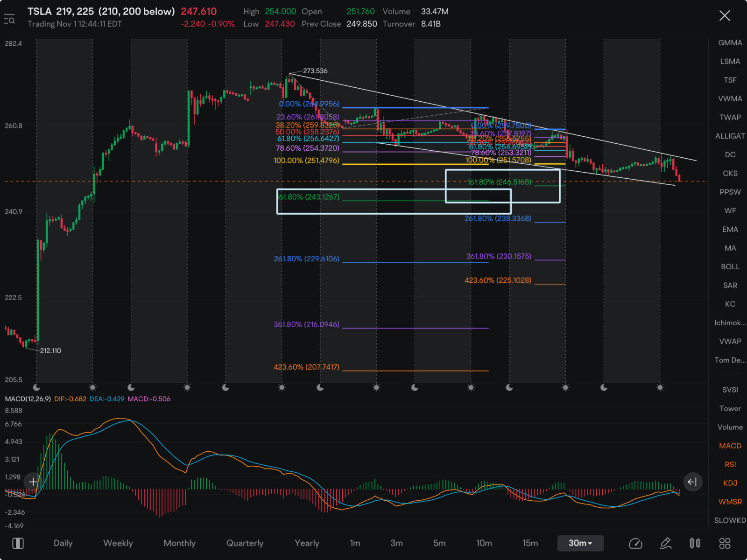747x560 pixels.
Task: Enable the PPSW indicator
Action: 730,192
